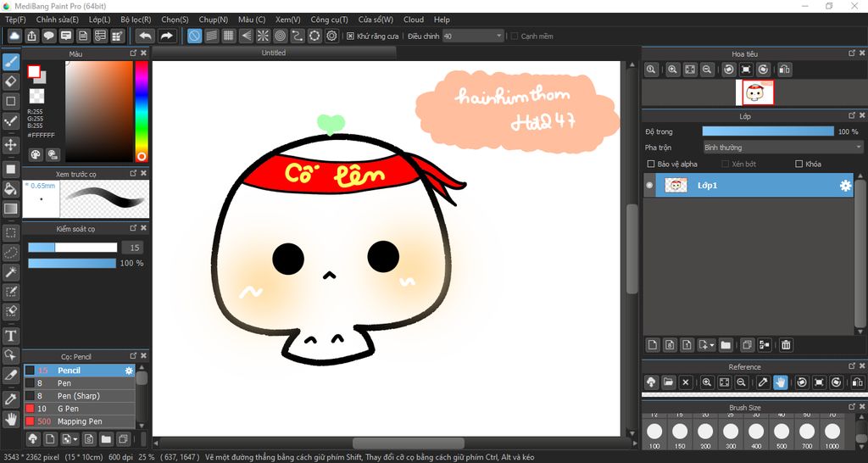Hide Lớp1 layer visibility dot
868x463 pixels.
coord(649,186)
